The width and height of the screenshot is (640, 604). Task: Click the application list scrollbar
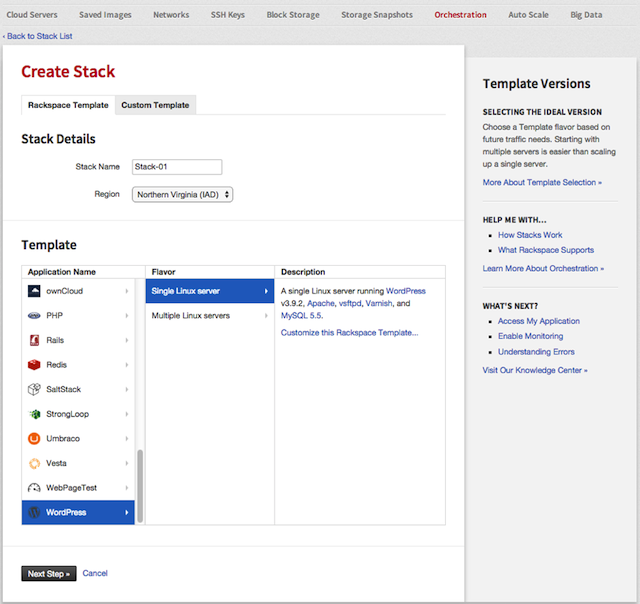point(140,486)
